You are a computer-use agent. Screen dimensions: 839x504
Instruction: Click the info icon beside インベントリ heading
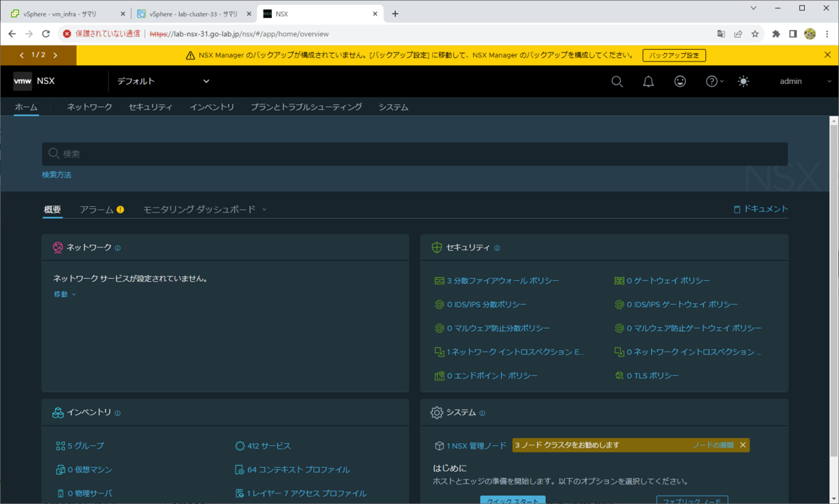(117, 413)
